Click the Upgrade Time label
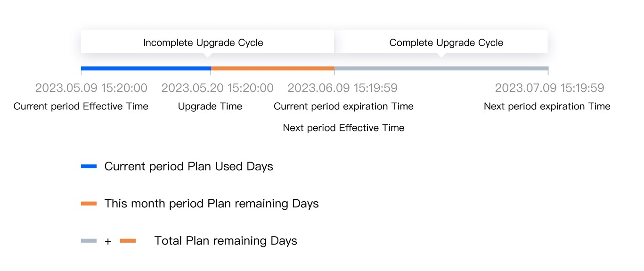Screen dimensions: 644x271 click(x=210, y=107)
